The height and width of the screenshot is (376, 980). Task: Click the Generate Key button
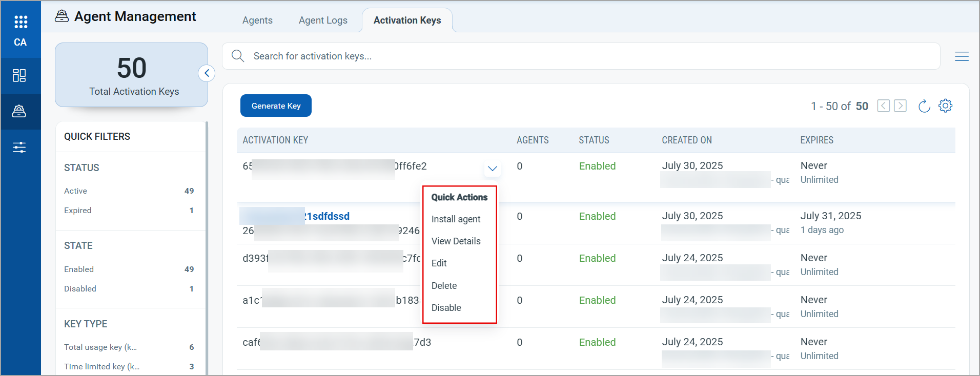[276, 106]
